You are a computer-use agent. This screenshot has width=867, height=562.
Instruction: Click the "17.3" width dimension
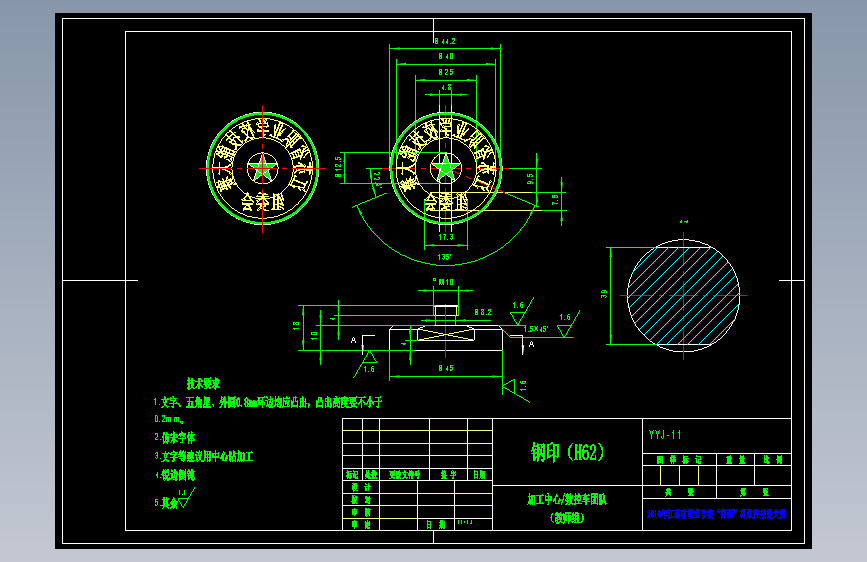tap(446, 237)
